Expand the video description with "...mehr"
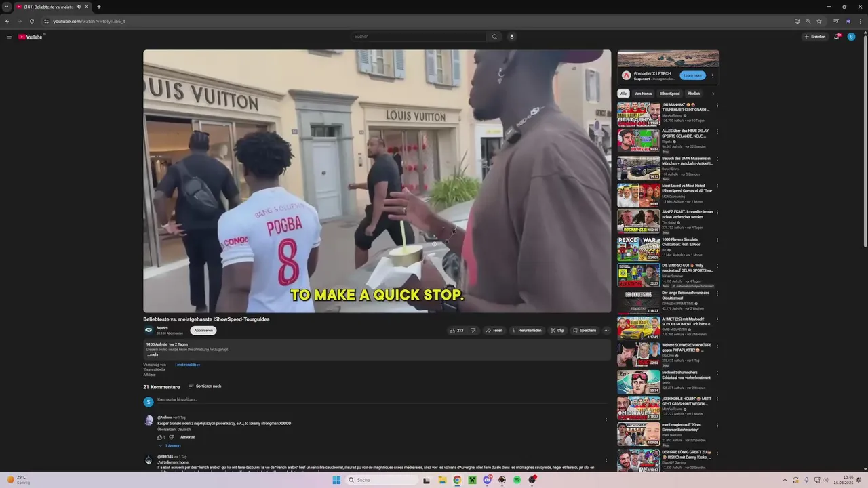 point(153,354)
